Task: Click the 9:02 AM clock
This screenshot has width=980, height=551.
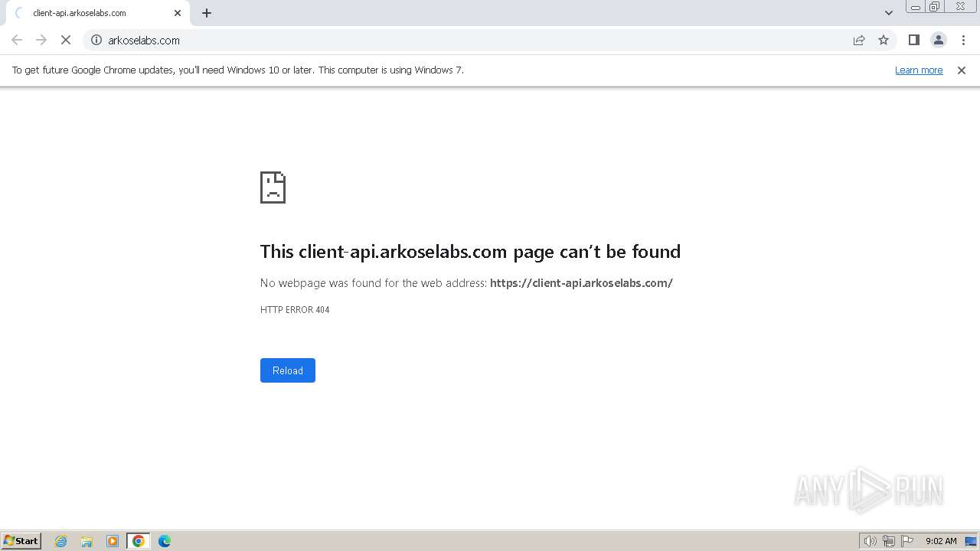Action: click(x=941, y=541)
